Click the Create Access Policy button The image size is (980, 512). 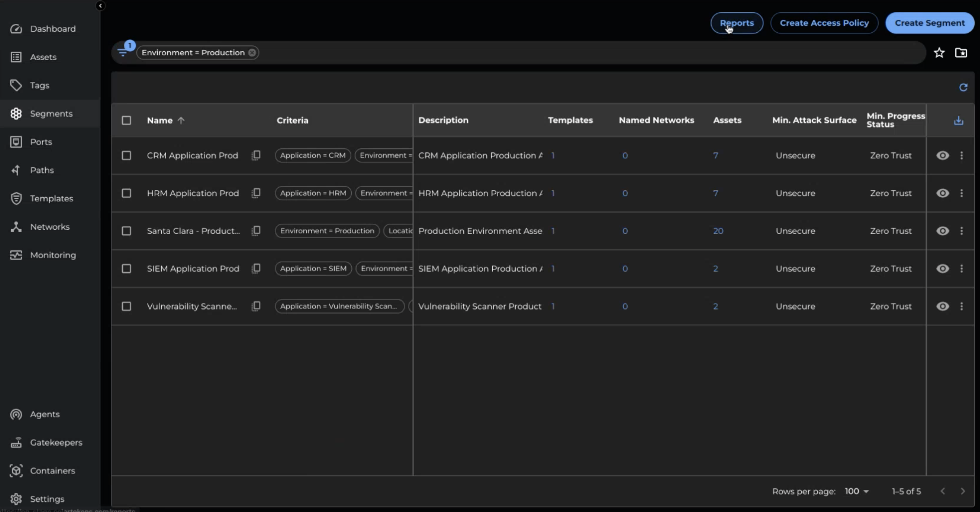click(x=824, y=23)
